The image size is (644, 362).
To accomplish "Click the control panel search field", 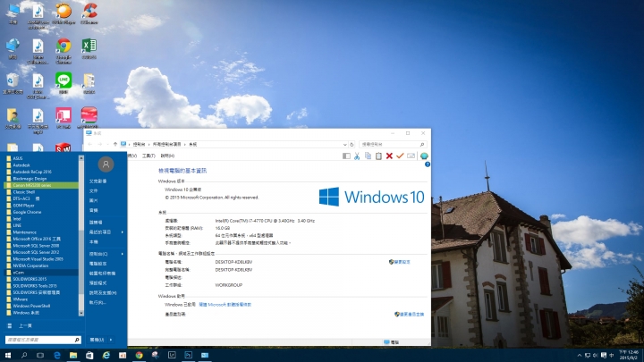I will 393,145.
